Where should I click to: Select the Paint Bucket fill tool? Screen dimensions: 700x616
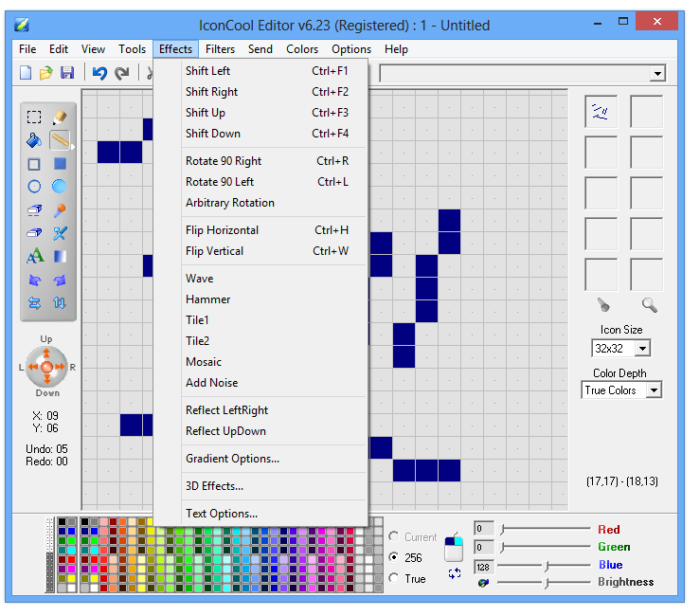(34, 140)
